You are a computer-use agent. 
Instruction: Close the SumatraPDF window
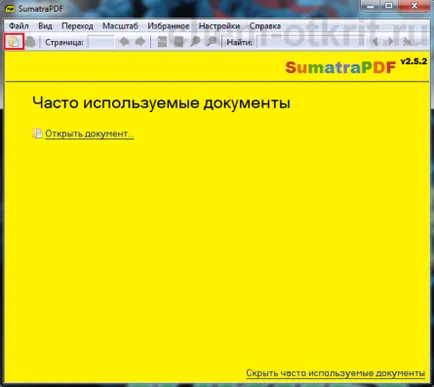(414, 6)
